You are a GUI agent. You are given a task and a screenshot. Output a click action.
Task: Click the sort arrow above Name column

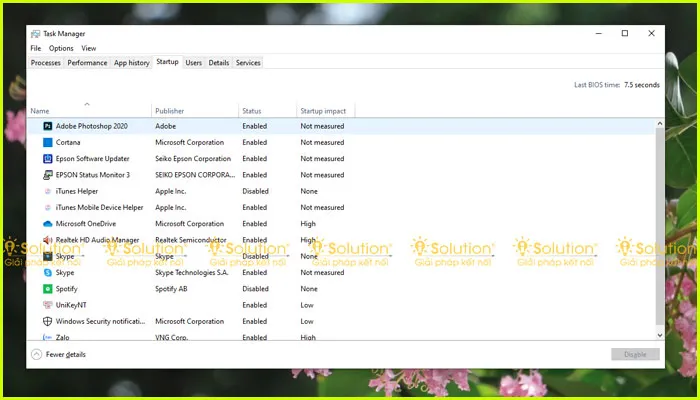pos(87,104)
